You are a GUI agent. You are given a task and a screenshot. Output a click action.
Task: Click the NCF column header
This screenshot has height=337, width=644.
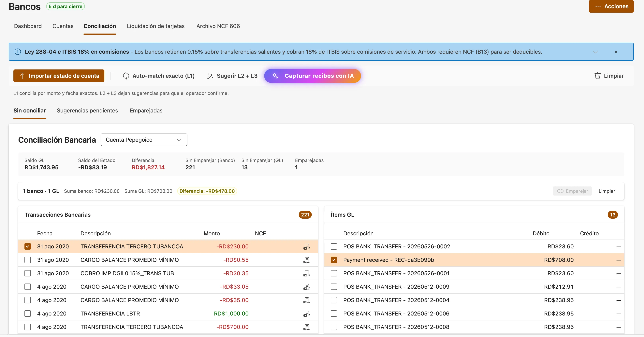click(x=260, y=233)
